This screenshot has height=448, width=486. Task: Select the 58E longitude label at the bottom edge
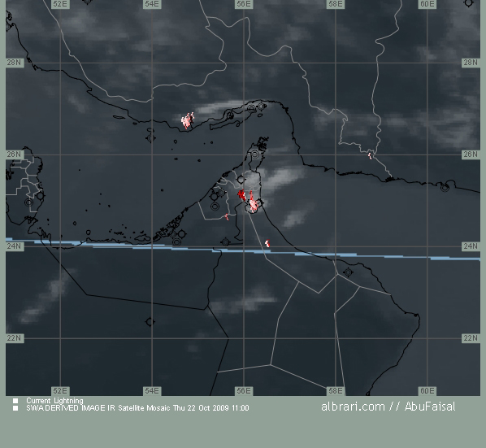click(336, 391)
